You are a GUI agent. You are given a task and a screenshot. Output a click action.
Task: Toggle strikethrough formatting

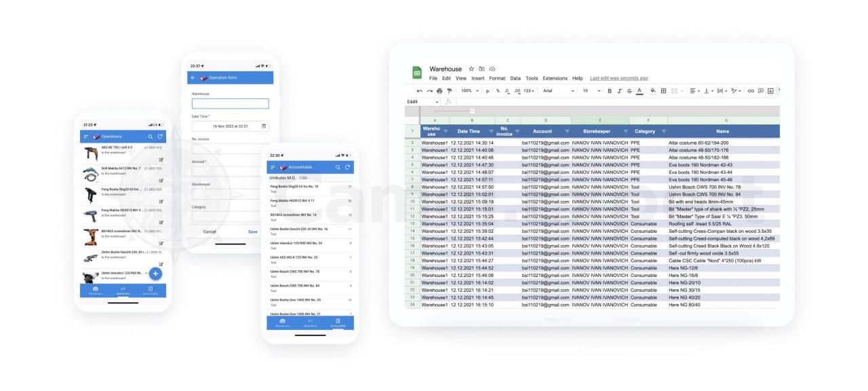(629, 91)
